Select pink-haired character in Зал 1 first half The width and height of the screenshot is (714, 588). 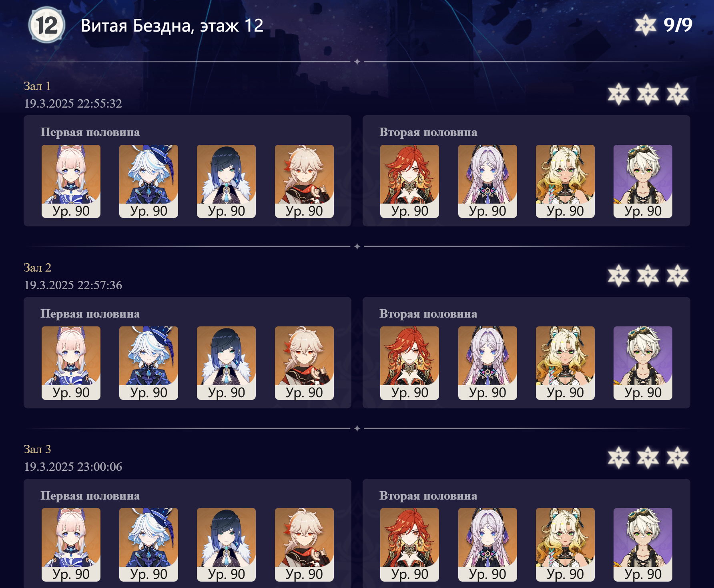click(x=71, y=181)
